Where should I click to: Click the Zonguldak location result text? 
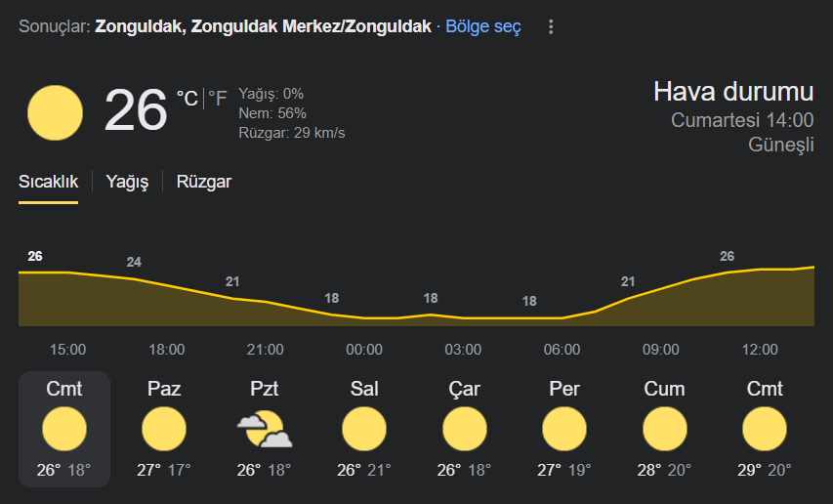click(263, 26)
